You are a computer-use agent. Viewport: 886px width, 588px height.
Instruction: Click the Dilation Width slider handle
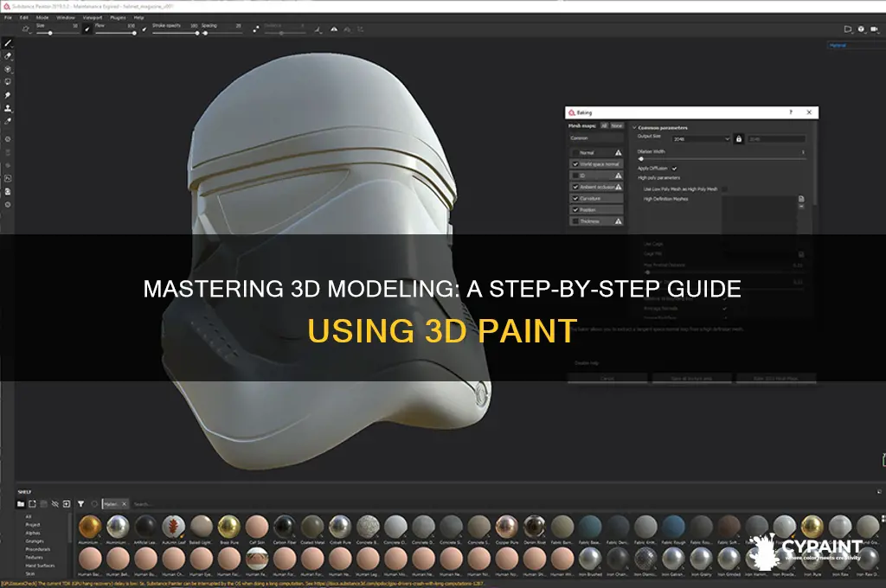[x=641, y=159]
